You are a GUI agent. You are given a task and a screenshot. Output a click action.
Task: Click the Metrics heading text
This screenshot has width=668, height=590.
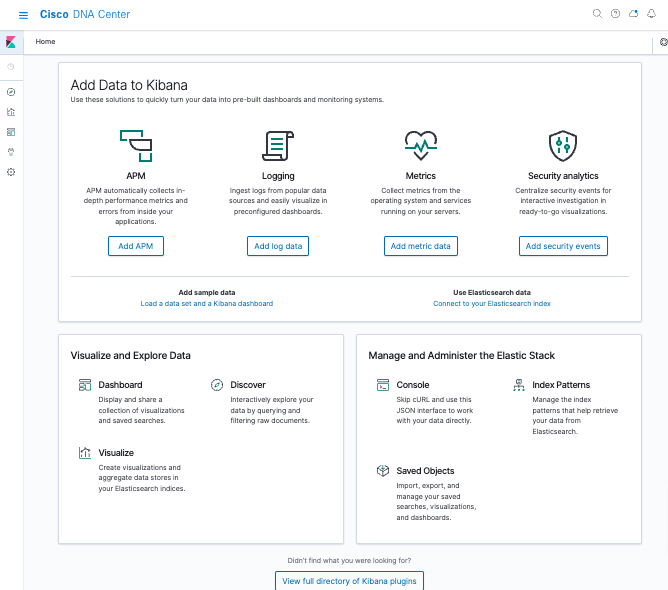[x=420, y=176]
